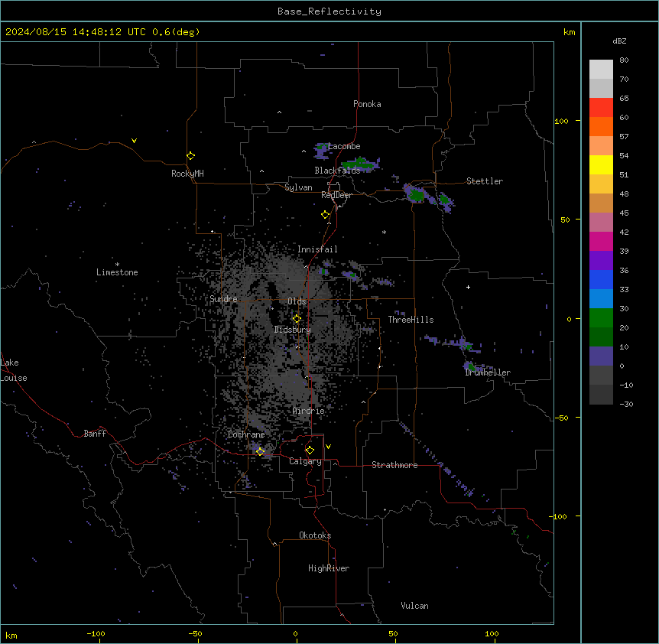Click the green radar echo east of Blackfalds
The image size is (659, 644).
coord(359,164)
